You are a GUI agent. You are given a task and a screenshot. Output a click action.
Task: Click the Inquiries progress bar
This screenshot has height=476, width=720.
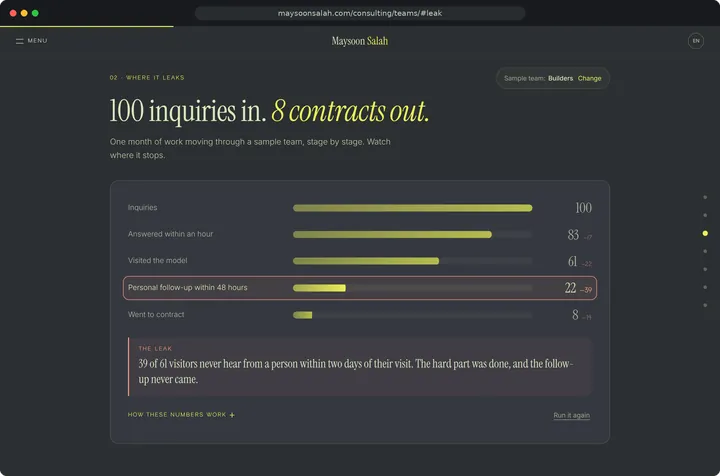tap(412, 208)
